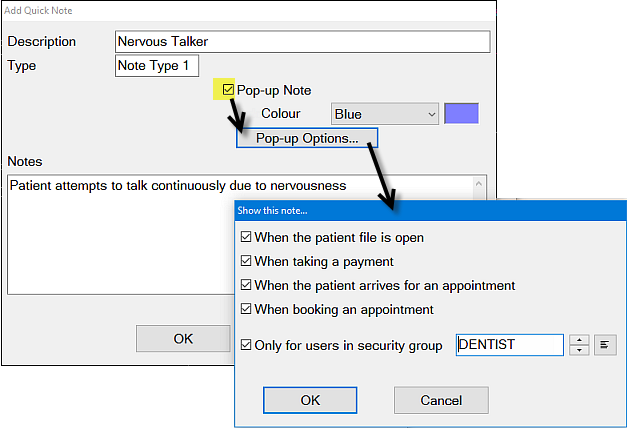Untick the Pop-up Note checkbox
Screen dimensions: 627x428
pyautogui.click(x=228, y=89)
